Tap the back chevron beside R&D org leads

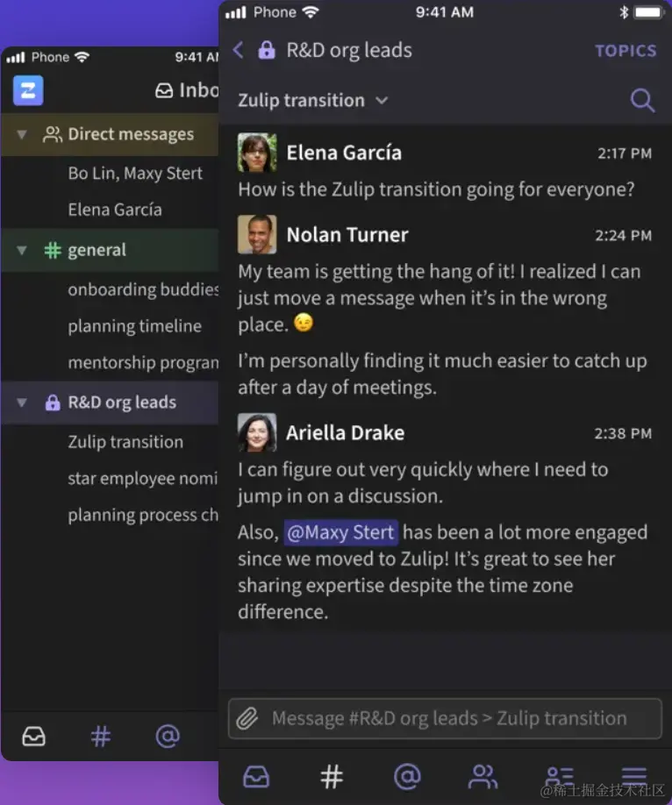coord(239,50)
